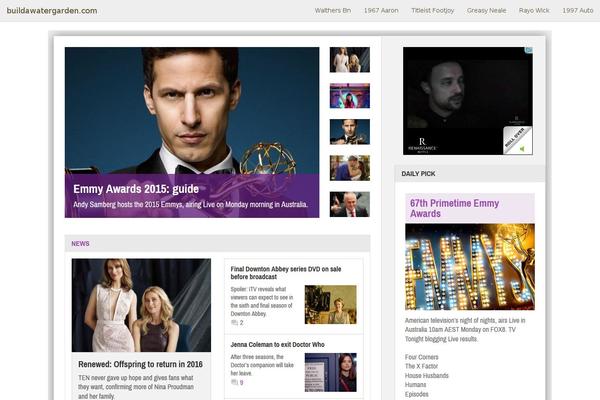
Task: View comments icon on Doctor Who article
Action: [235, 382]
